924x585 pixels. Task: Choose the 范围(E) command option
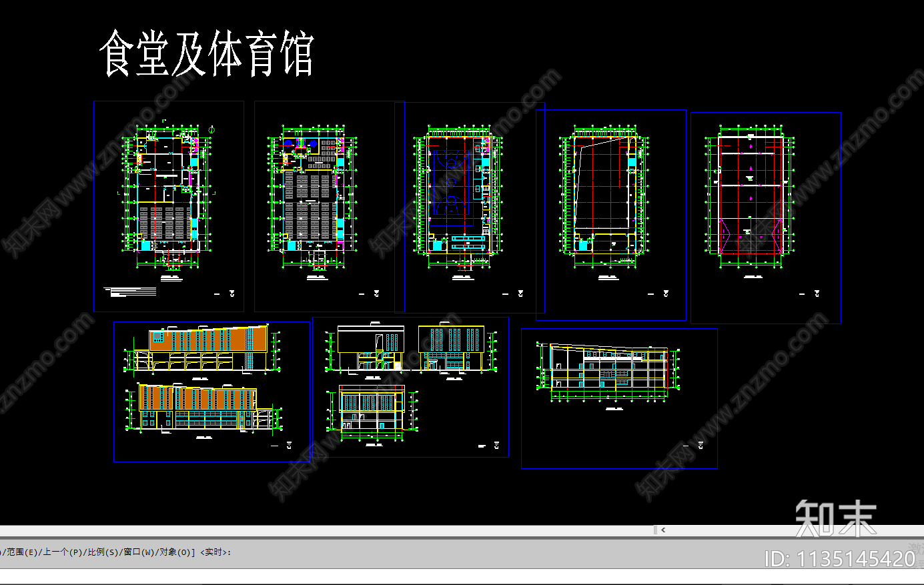[x=23, y=552]
